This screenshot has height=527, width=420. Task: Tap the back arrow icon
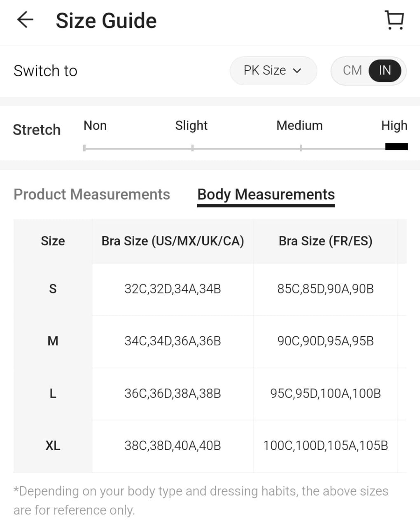coord(25,20)
